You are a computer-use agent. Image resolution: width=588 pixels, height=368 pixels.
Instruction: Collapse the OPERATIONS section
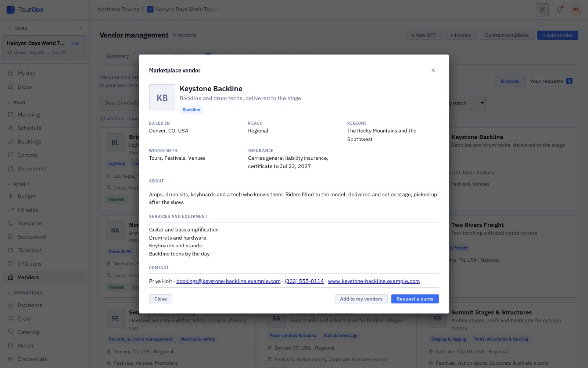(x=25, y=293)
